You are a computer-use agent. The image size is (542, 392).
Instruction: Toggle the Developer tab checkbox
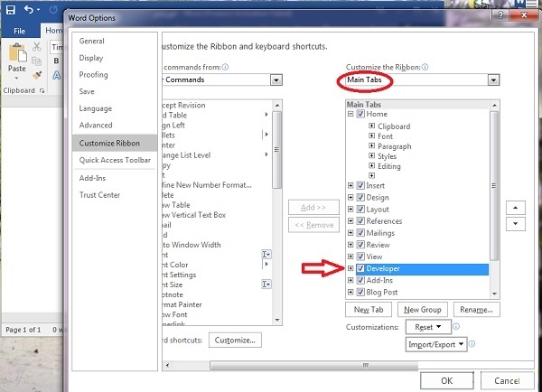click(x=361, y=269)
